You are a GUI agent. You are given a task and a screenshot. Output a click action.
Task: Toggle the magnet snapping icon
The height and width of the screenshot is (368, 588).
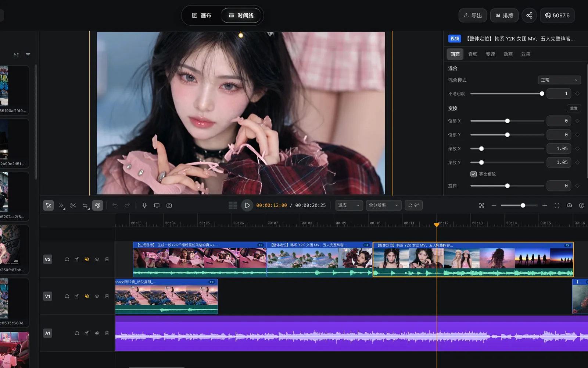pos(97,205)
